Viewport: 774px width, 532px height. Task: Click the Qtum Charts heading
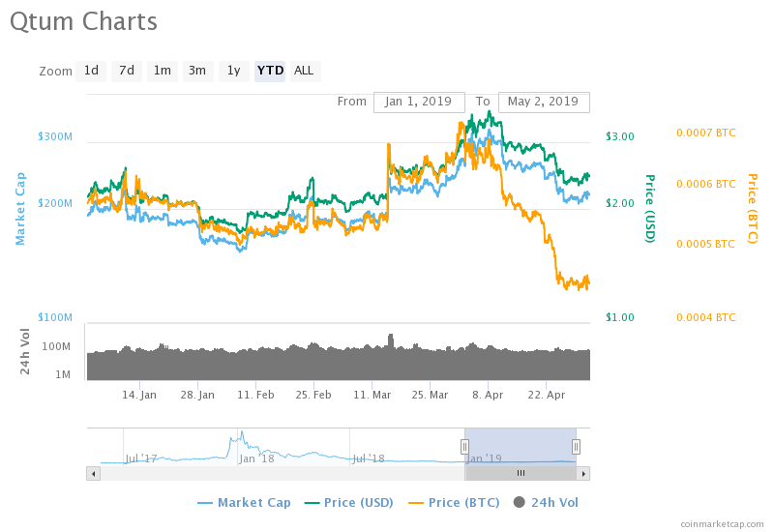point(84,22)
